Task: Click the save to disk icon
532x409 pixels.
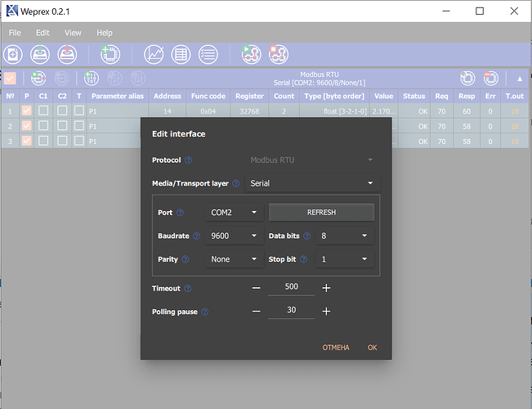Action: pyautogui.click(x=67, y=54)
